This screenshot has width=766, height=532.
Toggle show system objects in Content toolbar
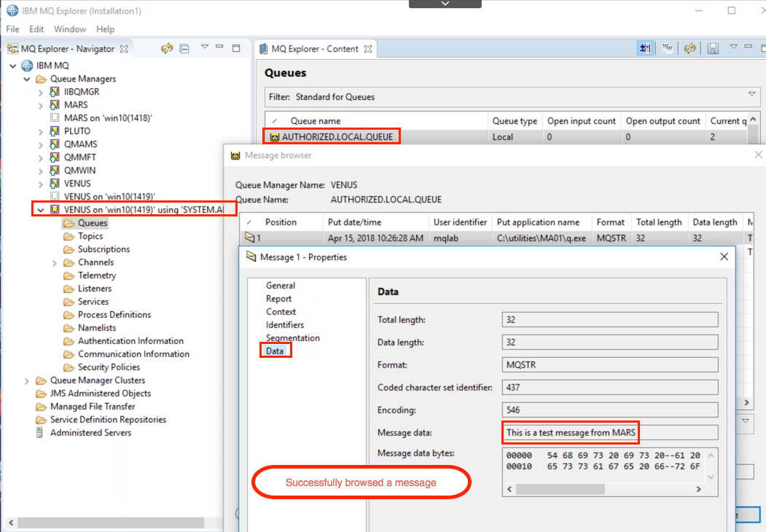pos(645,48)
